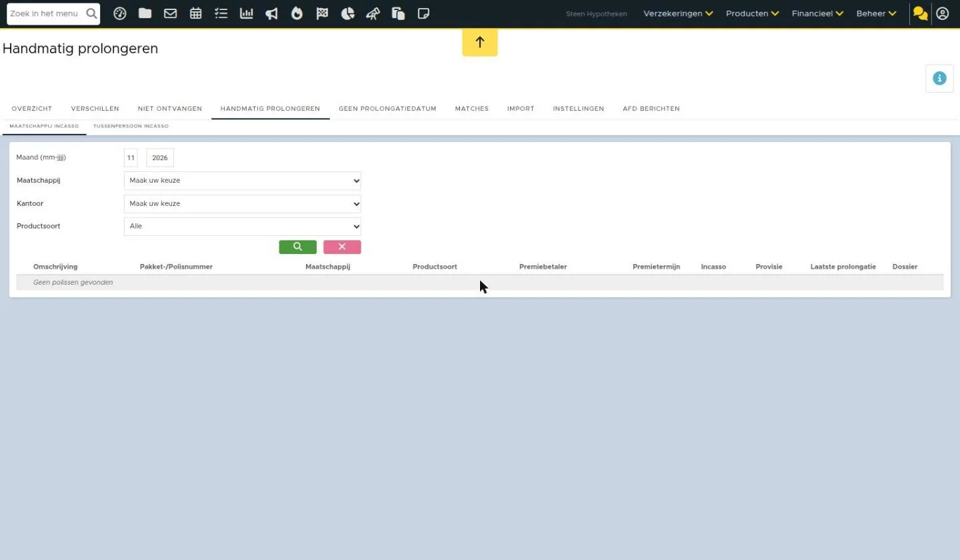
Task: Click the megaphone icon
Action: point(271,13)
